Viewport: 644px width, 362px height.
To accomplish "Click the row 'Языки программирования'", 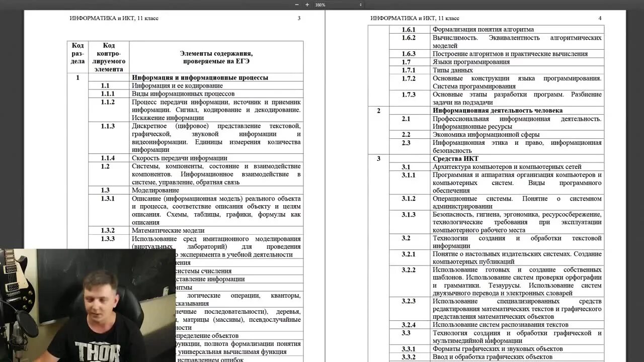I will pyautogui.click(x=471, y=62).
